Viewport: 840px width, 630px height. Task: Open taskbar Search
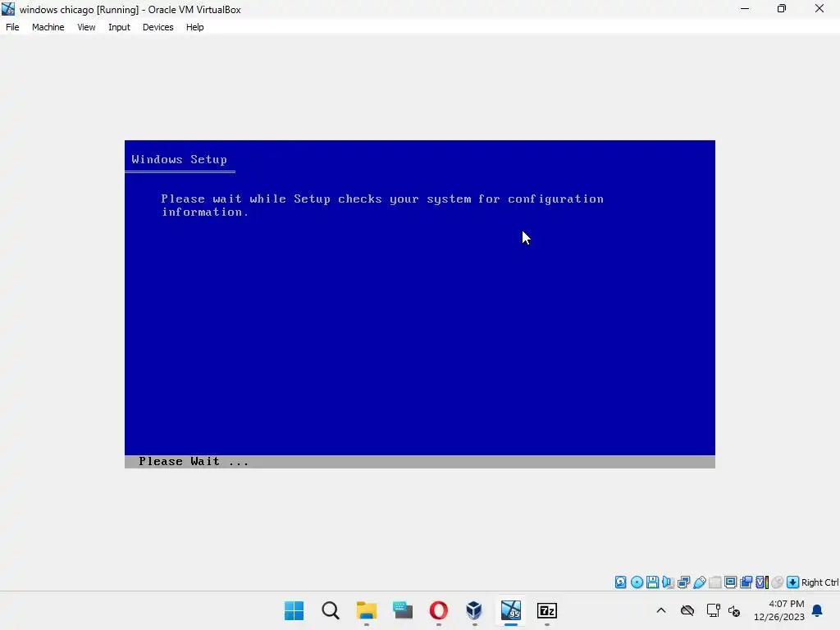coord(331,610)
